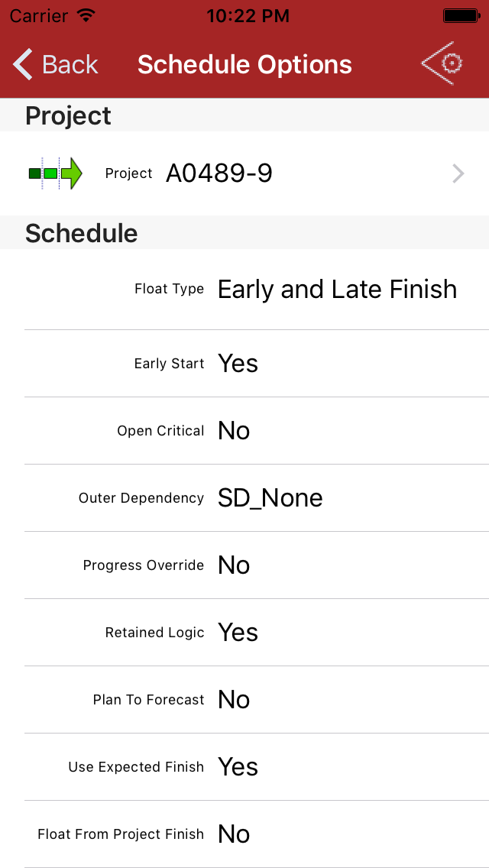Tap the Back chevron arrow

pos(23,64)
